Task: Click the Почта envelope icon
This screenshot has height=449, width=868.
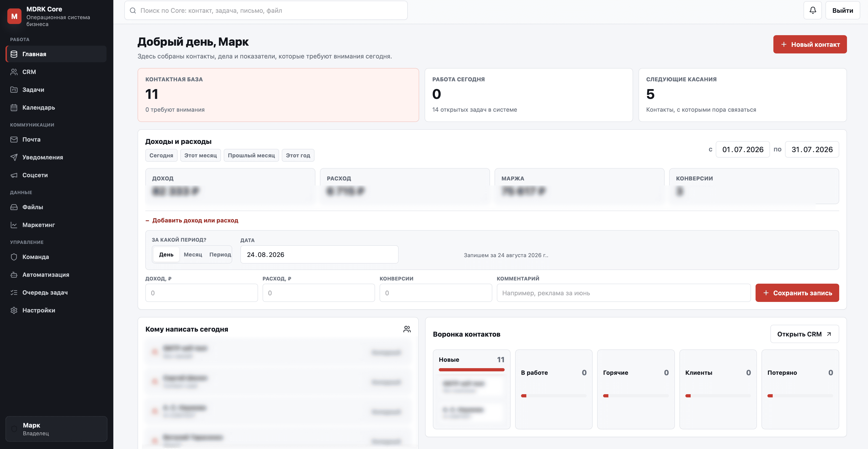Action: click(14, 140)
